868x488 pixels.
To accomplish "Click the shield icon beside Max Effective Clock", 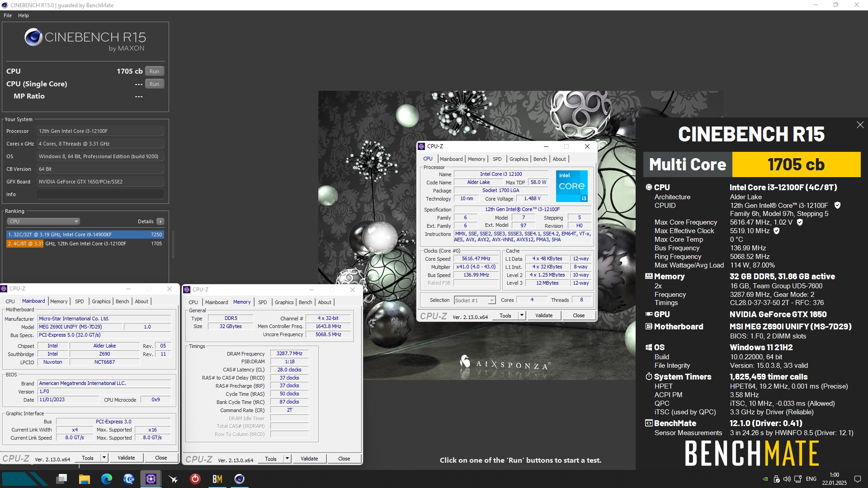I will (777, 231).
